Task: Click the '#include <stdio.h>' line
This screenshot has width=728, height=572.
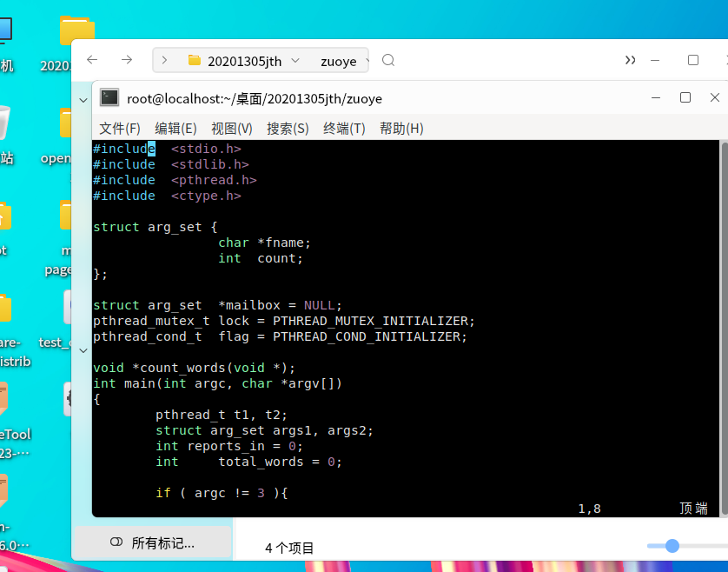Action: (x=167, y=149)
